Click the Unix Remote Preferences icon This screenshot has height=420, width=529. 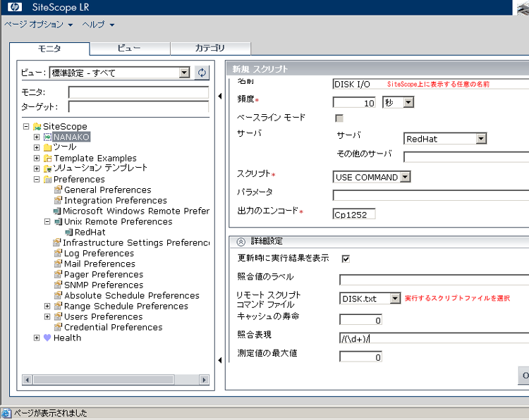[x=59, y=221]
